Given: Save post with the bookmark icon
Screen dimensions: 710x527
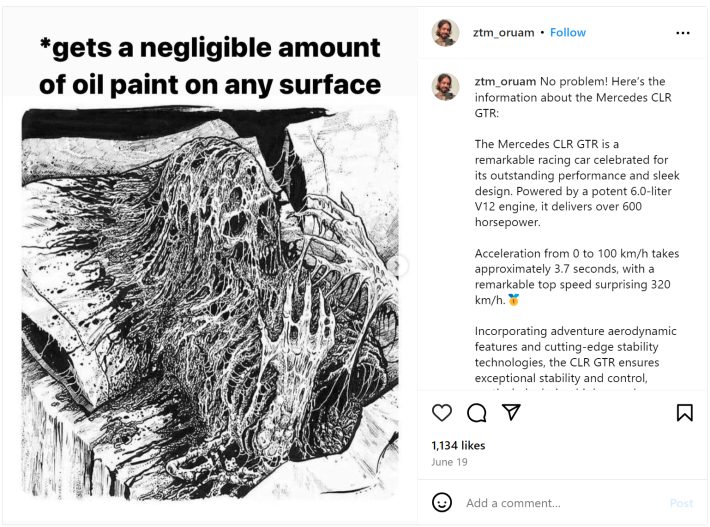Looking at the screenshot, I should [685, 413].
